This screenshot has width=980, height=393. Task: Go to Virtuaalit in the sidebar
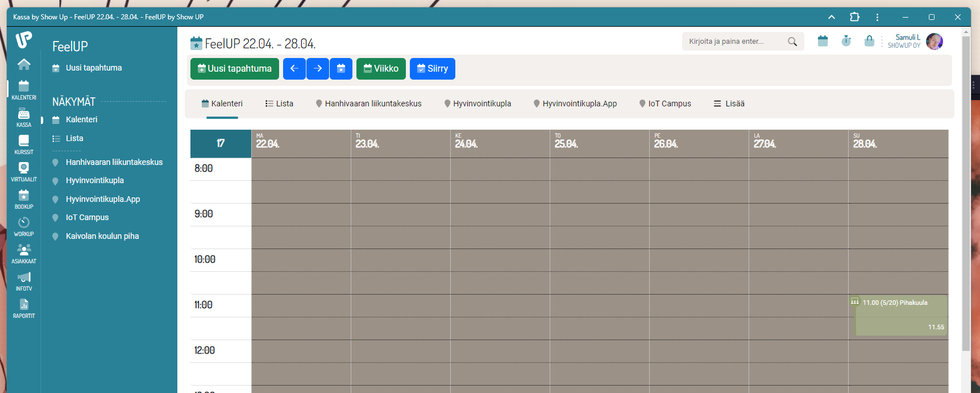click(24, 171)
